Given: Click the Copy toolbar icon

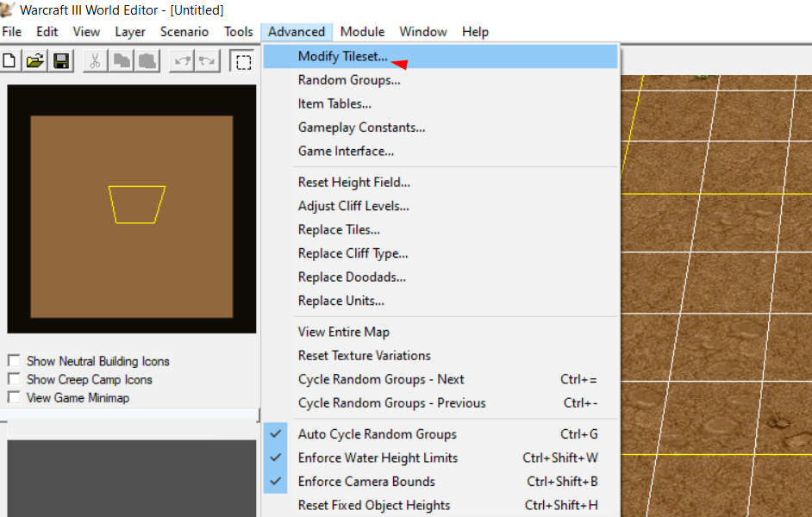Looking at the screenshot, I should click(x=122, y=61).
